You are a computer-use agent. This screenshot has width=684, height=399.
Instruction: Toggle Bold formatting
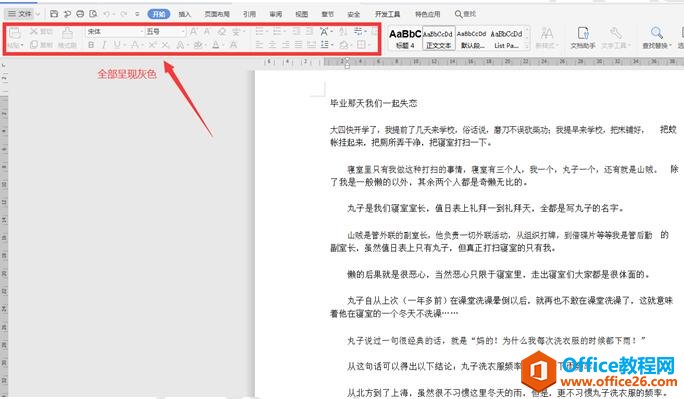point(91,44)
